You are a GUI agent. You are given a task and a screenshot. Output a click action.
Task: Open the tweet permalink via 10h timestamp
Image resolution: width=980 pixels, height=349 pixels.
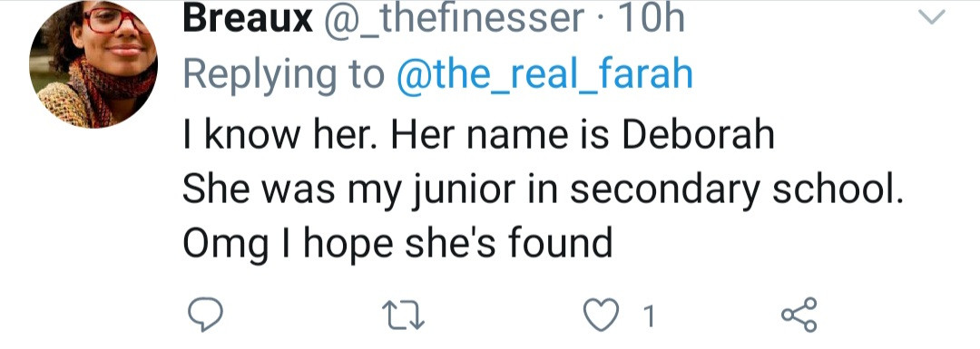pyautogui.click(x=651, y=19)
